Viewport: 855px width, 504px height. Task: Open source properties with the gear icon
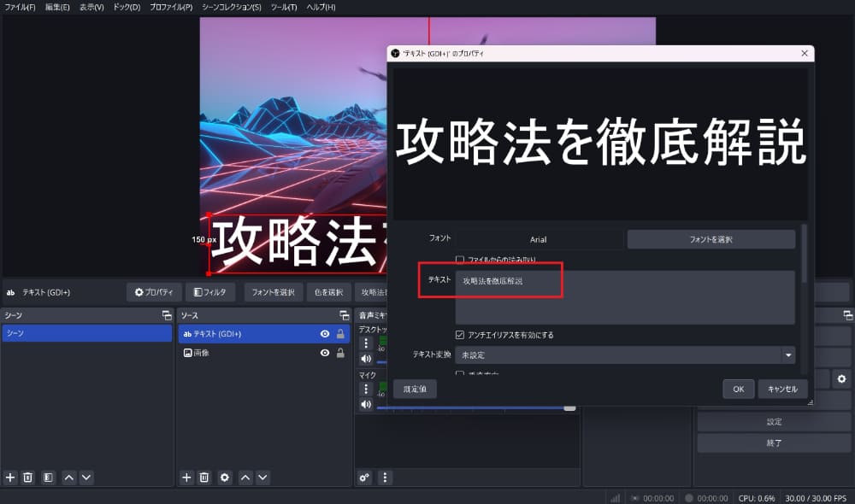225,478
